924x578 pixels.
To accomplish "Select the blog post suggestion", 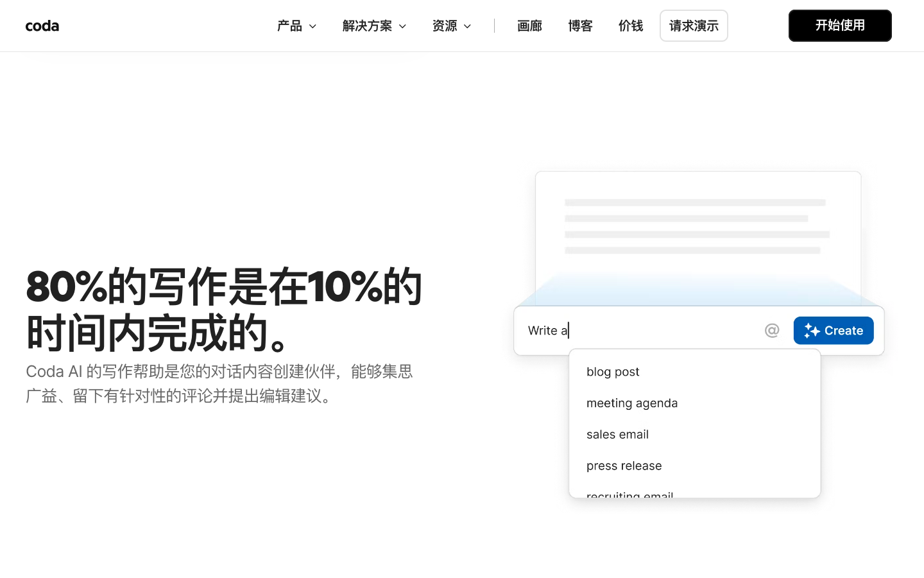I will point(613,372).
